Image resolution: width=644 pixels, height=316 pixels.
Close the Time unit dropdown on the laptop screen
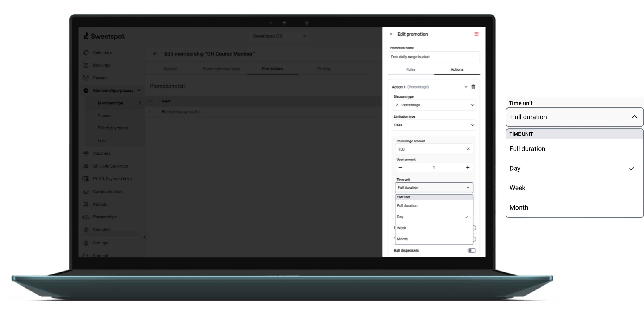tap(434, 187)
